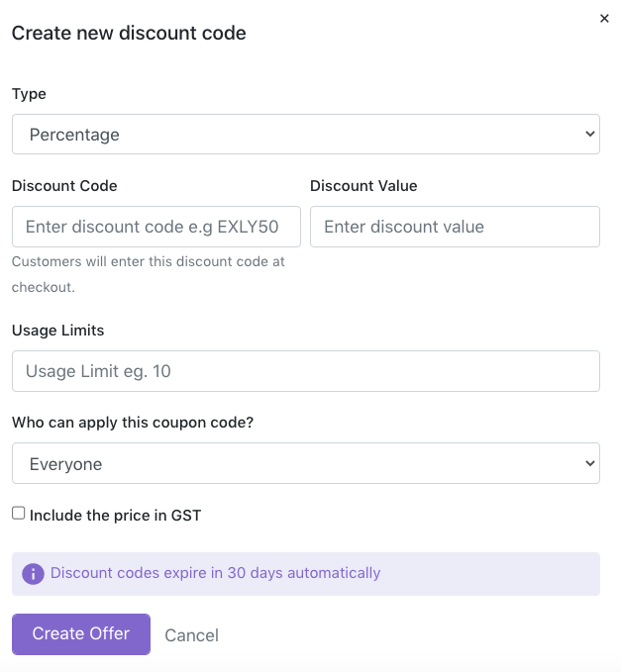Click the Create new discount code heading
This screenshot has height=672, width=621.
[x=129, y=33]
